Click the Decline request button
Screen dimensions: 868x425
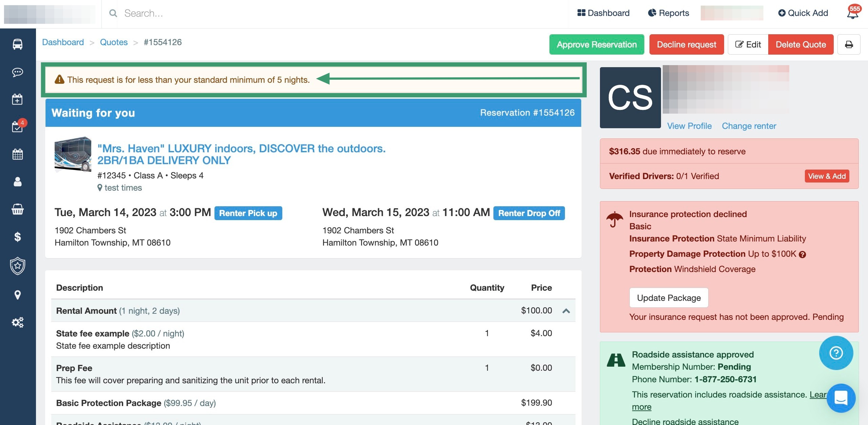(686, 44)
